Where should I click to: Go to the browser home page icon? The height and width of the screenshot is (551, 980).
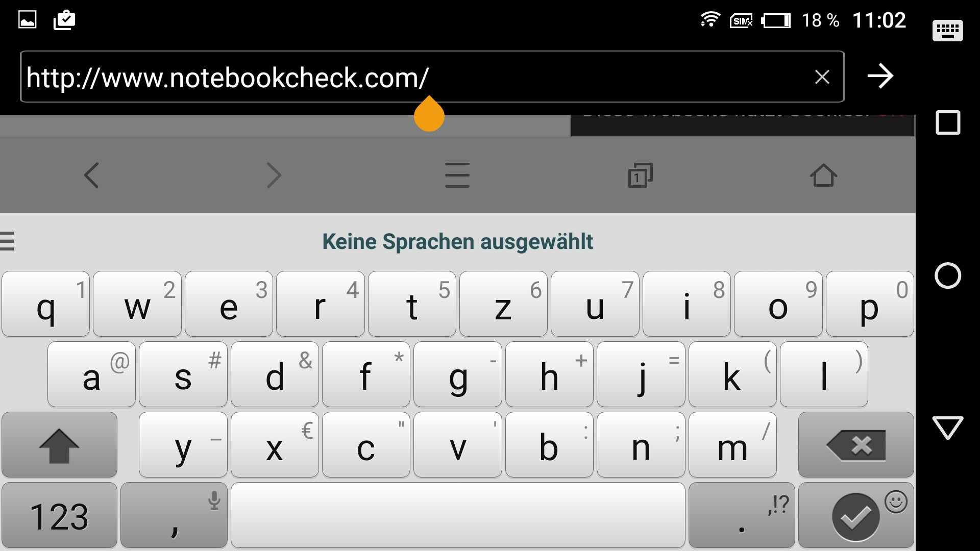823,175
